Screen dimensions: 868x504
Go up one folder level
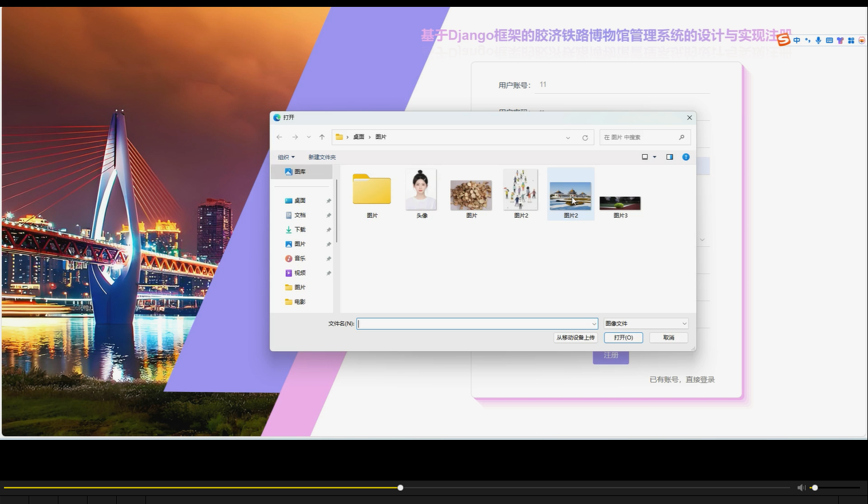click(x=322, y=137)
